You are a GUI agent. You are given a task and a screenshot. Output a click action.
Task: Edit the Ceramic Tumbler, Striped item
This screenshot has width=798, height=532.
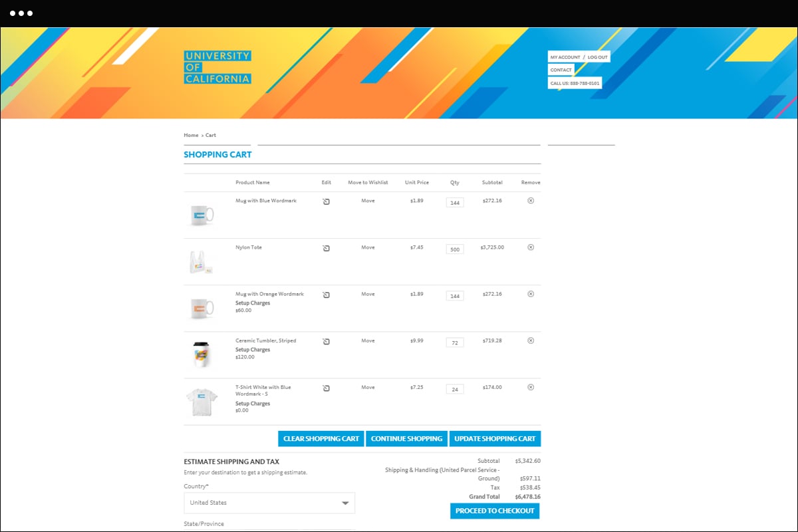pos(326,341)
